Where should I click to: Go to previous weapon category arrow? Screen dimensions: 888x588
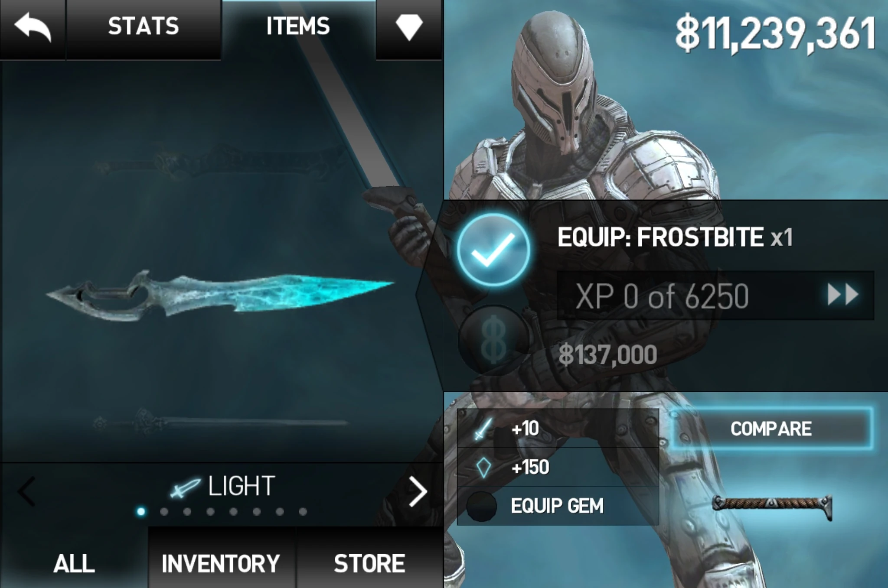click(26, 492)
